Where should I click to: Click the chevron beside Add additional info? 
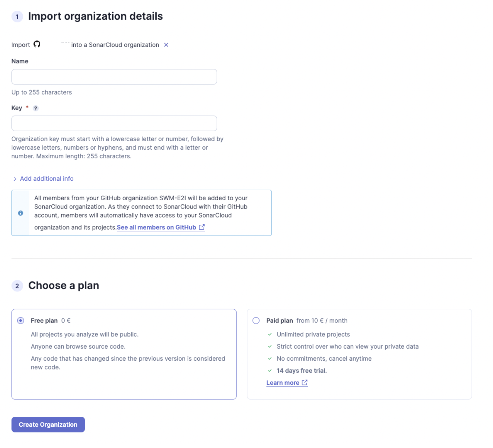point(15,179)
